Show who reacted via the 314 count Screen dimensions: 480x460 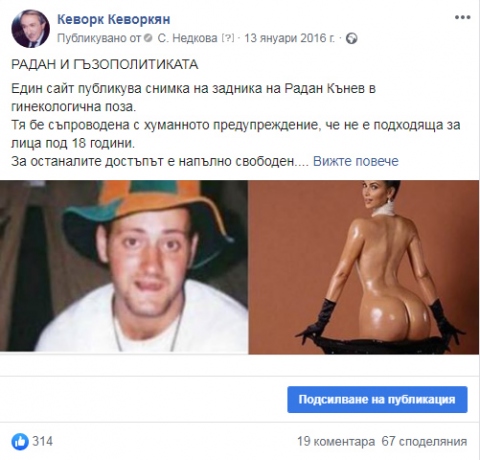[42, 442]
